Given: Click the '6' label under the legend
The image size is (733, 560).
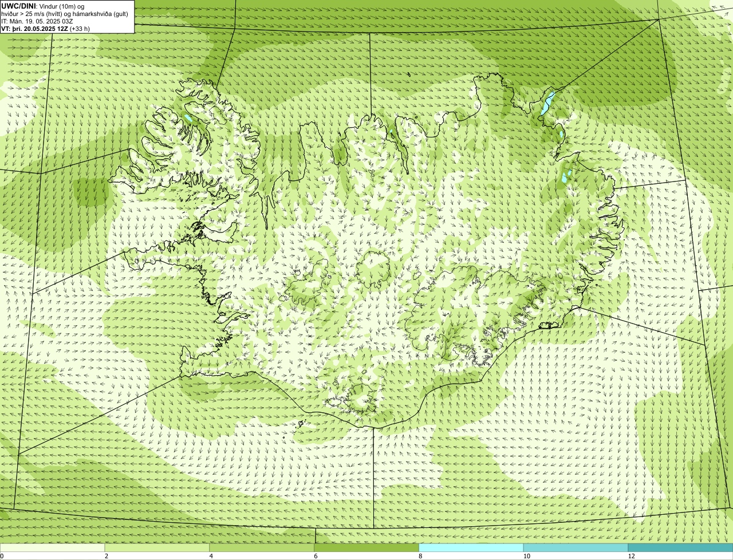Looking at the screenshot, I should coord(316,556).
